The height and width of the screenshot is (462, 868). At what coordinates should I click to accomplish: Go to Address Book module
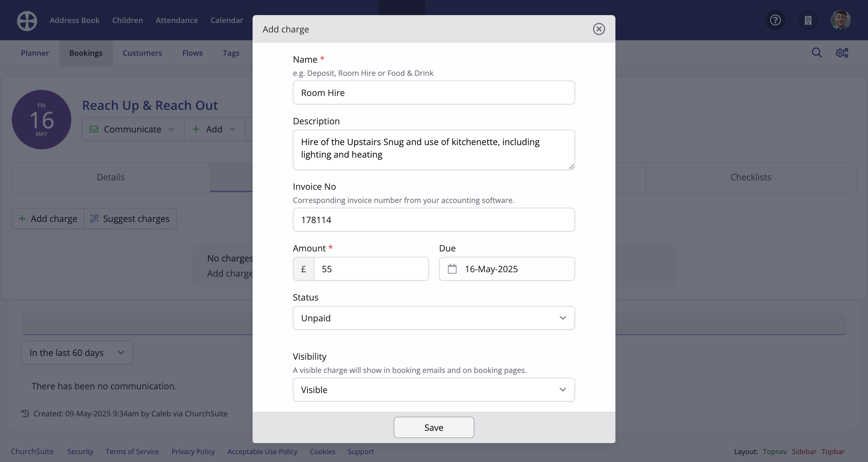tap(74, 20)
